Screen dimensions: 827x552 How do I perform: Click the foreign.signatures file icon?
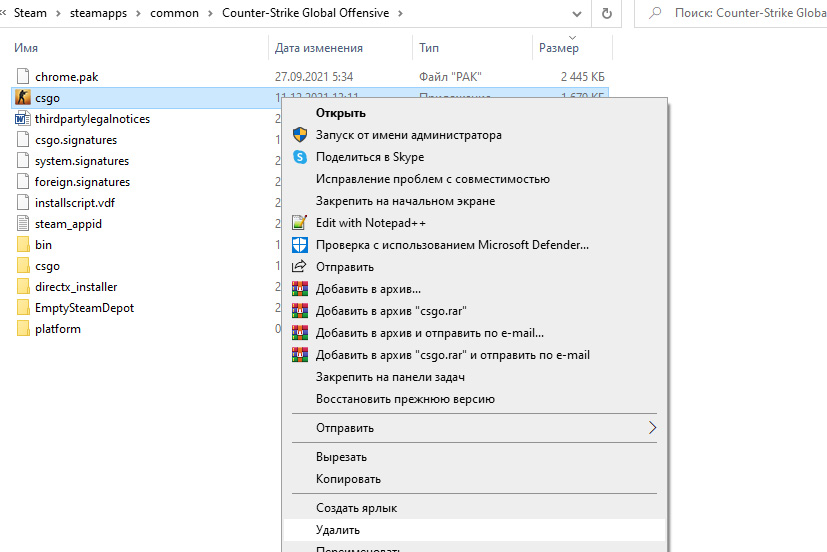coord(23,182)
